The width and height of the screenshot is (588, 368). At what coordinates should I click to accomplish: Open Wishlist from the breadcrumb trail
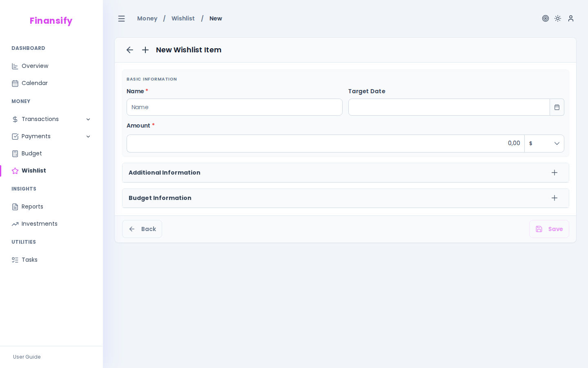pos(183,18)
